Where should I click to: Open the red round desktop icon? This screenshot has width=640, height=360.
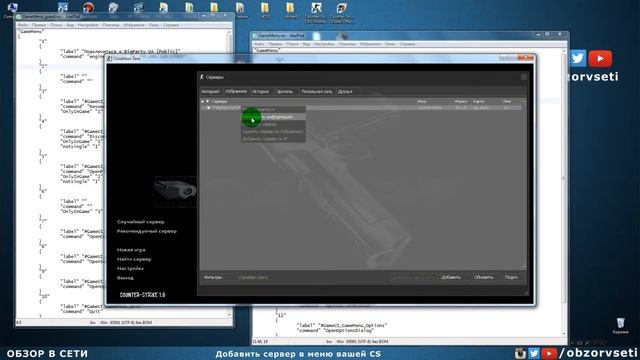(88, 8)
